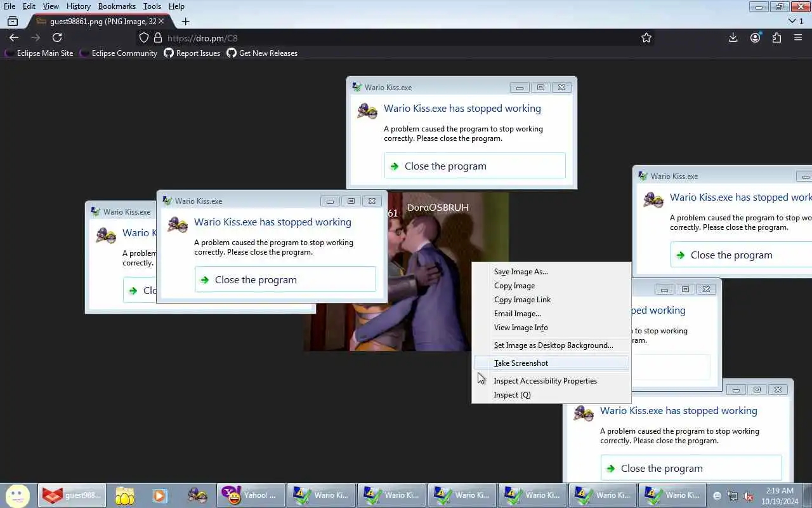Open the View menu
812x508 pixels.
pos(51,6)
